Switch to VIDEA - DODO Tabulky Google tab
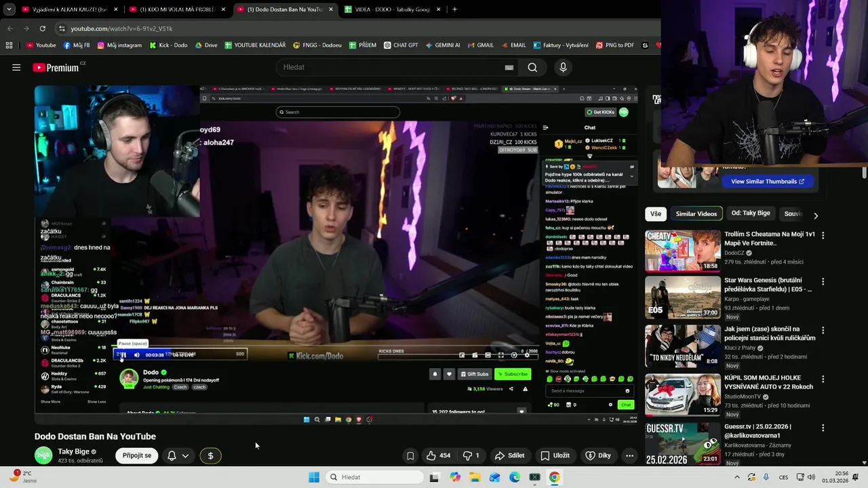868x488 pixels. pos(393,9)
